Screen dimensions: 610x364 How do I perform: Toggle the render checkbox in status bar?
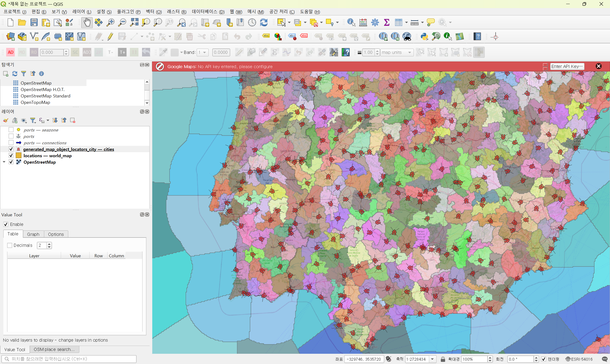[544, 359]
